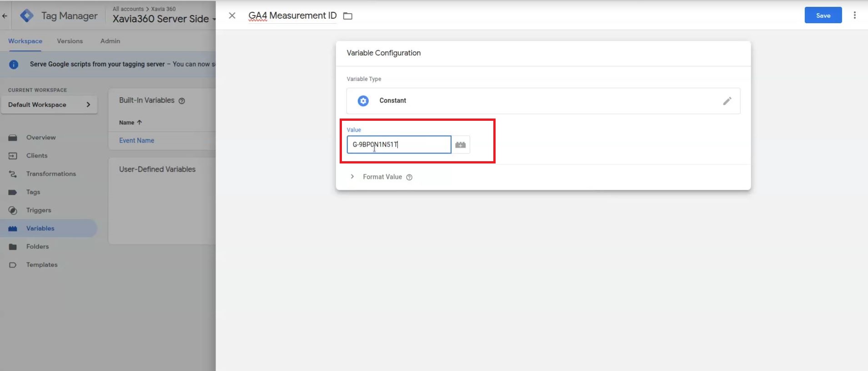
Task: Click the Clients sidebar icon
Action: pos(13,156)
